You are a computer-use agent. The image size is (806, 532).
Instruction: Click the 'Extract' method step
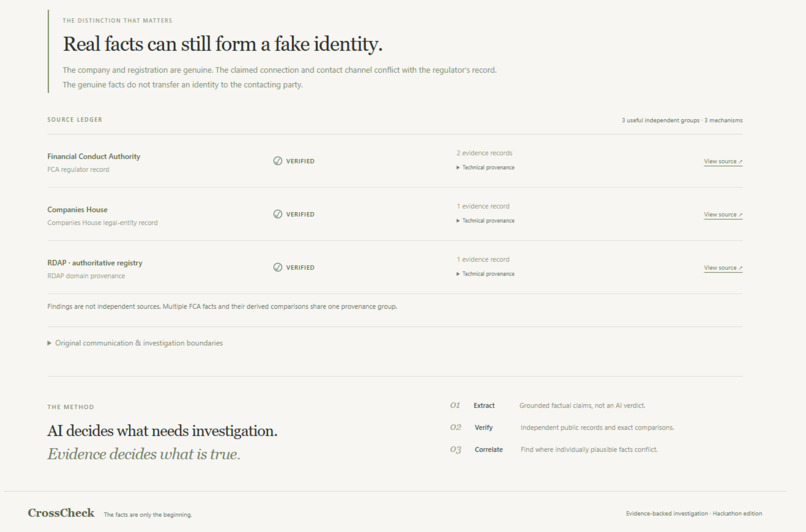tap(484, 406)
